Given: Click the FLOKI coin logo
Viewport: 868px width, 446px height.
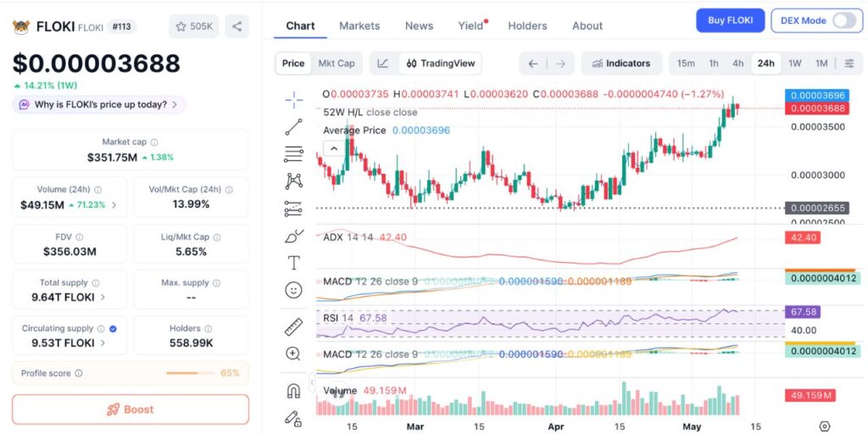Looking at the screenshot, I should (21, 26).
